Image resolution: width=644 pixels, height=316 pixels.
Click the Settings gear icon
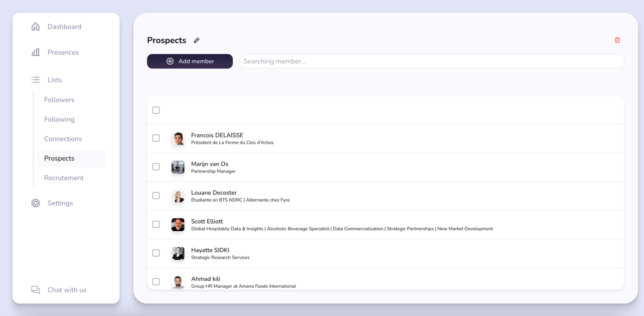click(x=35, y=203)
